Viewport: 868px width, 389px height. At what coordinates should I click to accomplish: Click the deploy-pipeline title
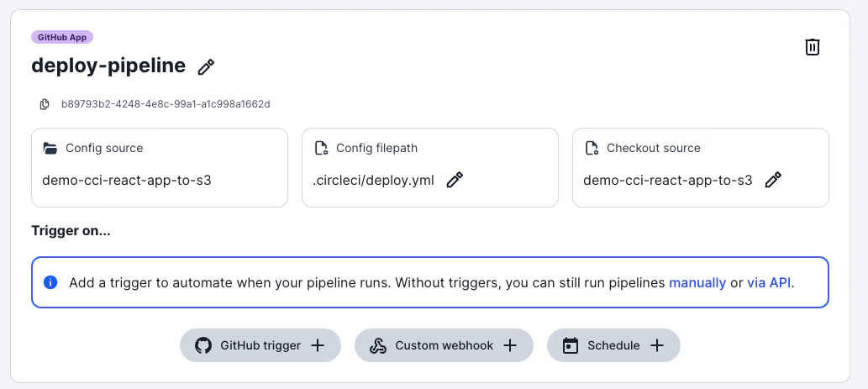108,66
